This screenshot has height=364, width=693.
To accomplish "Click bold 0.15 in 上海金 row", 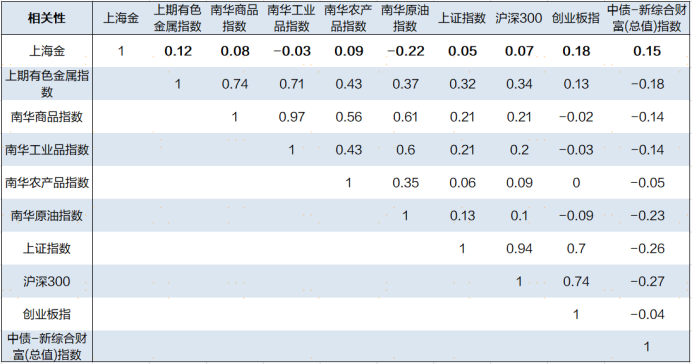I will [647, 51].
